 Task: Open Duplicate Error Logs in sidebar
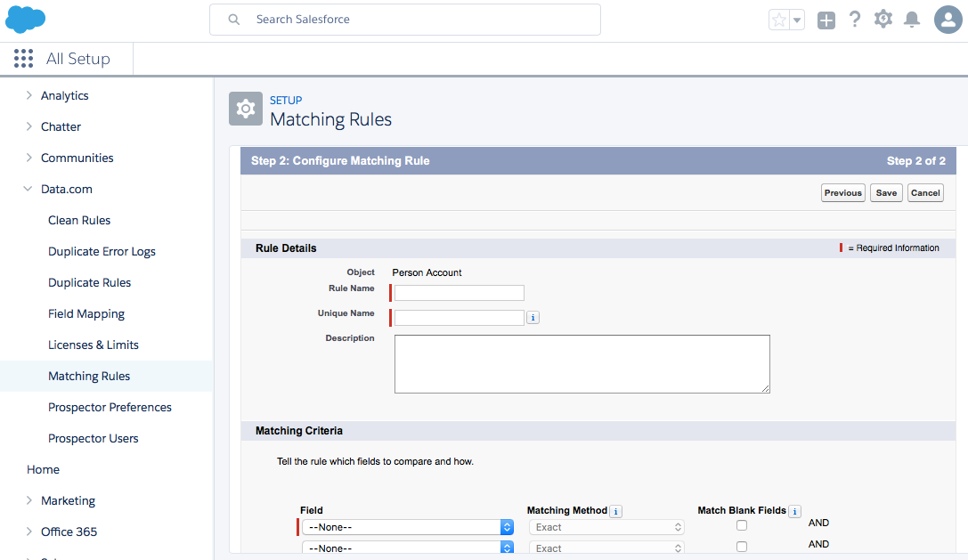point(102,251)
